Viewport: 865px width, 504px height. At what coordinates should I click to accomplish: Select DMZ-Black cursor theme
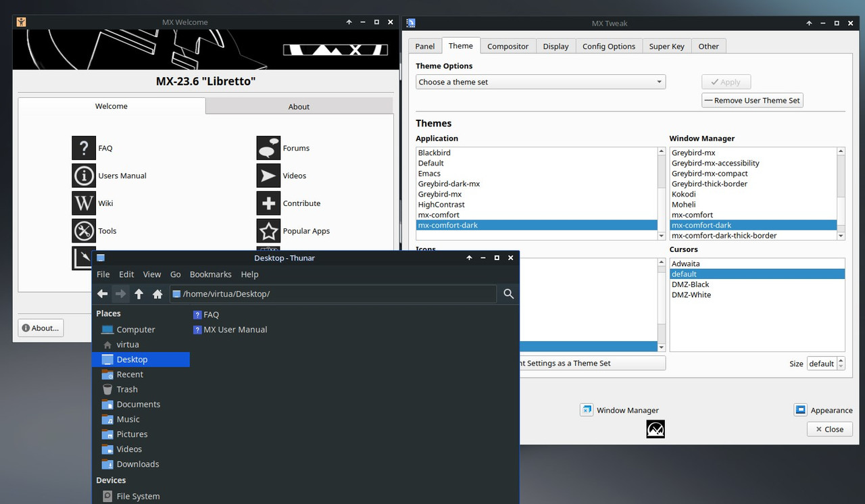tap(757, 284)
